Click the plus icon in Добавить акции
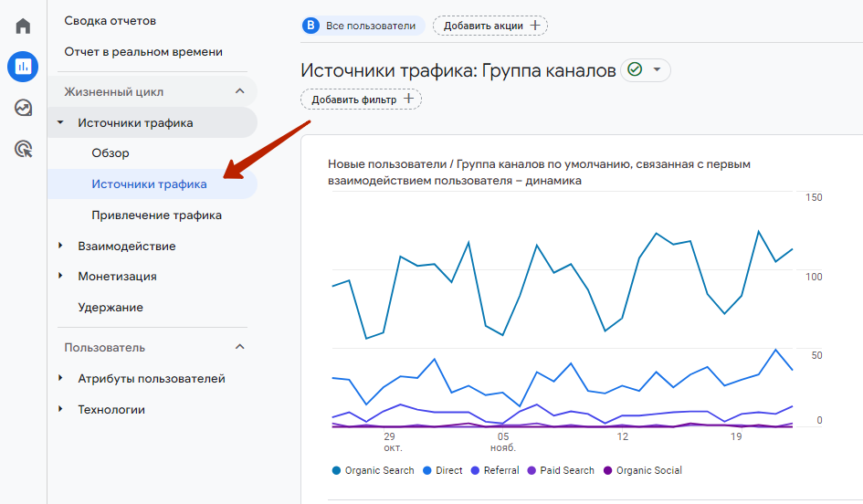Screen dimensions: 863x504 [x=535, y=26]
